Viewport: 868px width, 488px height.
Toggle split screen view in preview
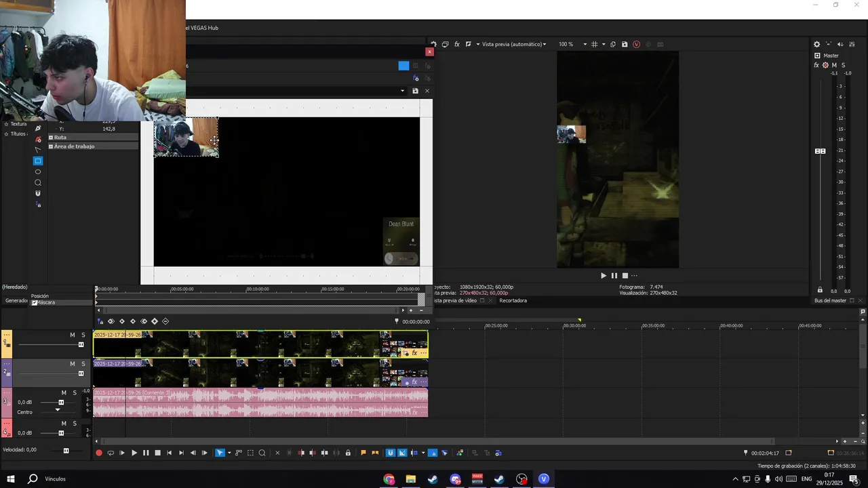coord(469,44)
